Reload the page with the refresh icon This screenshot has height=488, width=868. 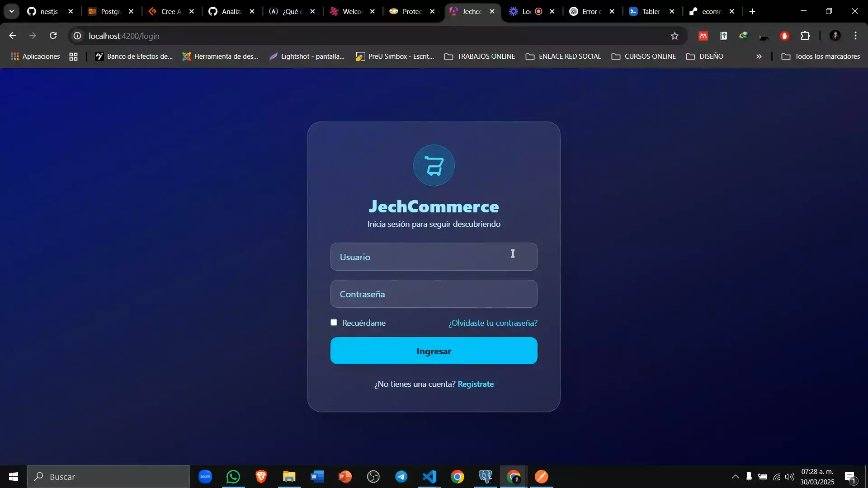coord(53,35)
